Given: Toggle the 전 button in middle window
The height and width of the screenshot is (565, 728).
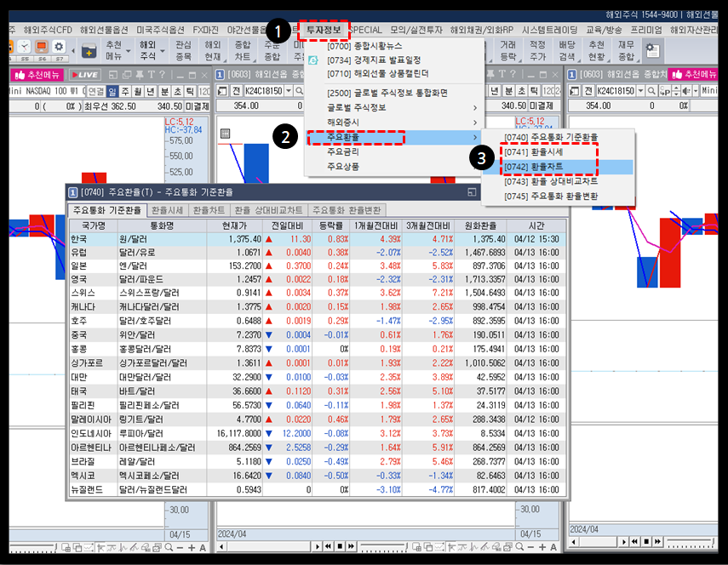Looking at the screenshot, I should click(x=237, y=91).
